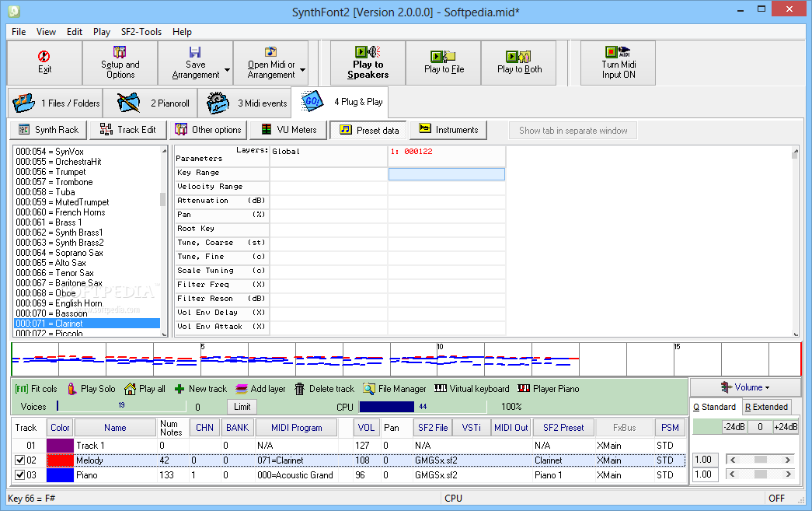This screenshot has width=812, height=511.
Task: Open the 1 Files / Folders tab
Action: coord(55,103)
